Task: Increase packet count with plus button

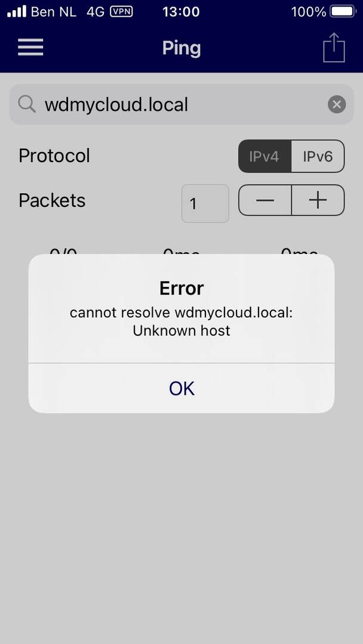Action: [318, 200]
